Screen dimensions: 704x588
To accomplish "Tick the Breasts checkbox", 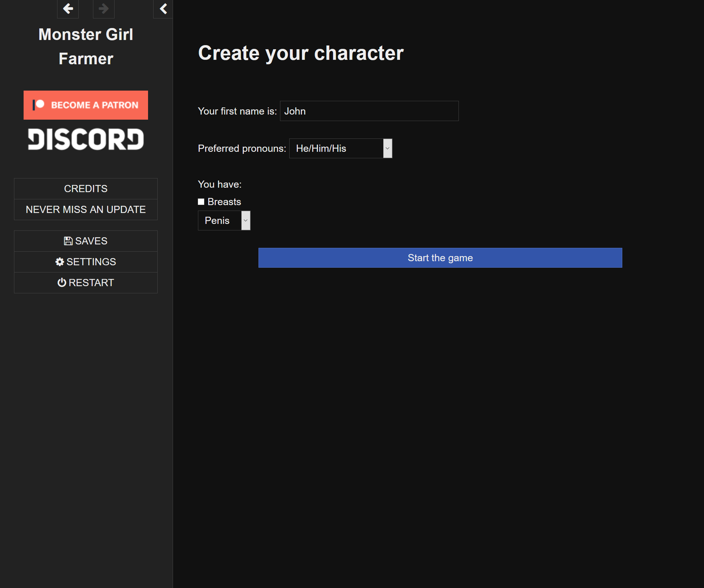I will (201, 202).
